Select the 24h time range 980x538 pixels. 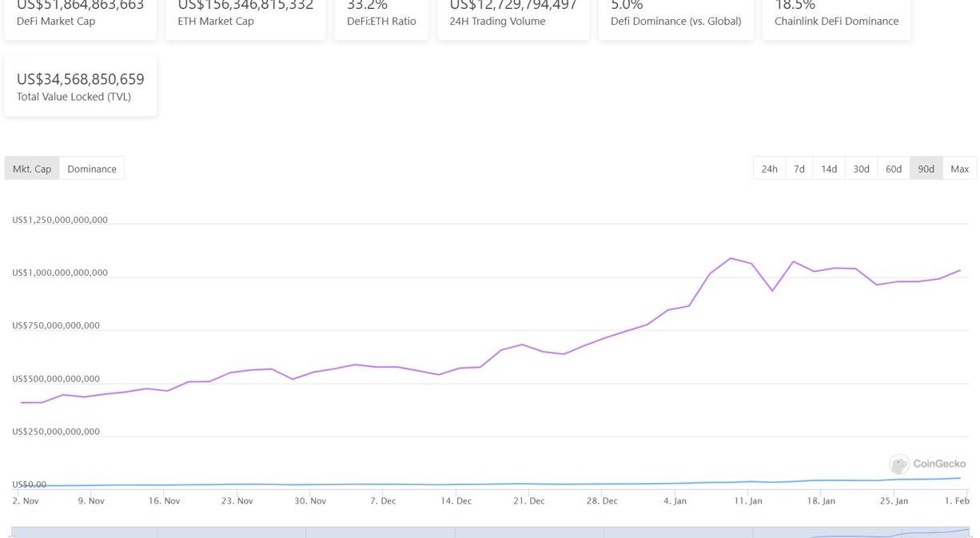pos(769,169)
